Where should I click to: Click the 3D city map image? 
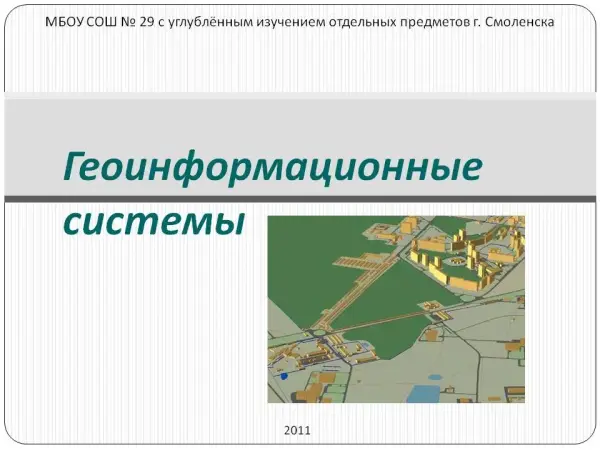[x=396, y=308]
